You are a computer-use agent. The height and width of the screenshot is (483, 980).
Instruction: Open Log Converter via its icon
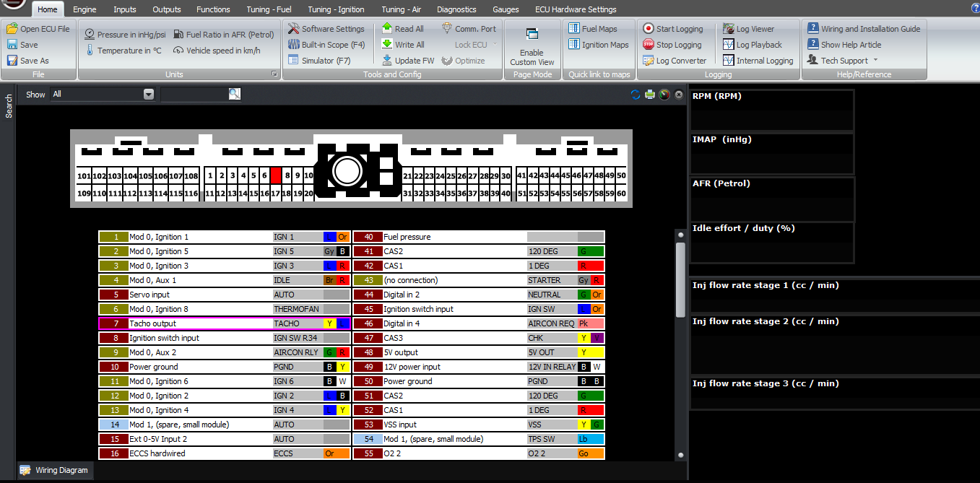click(x=648, y=61)
